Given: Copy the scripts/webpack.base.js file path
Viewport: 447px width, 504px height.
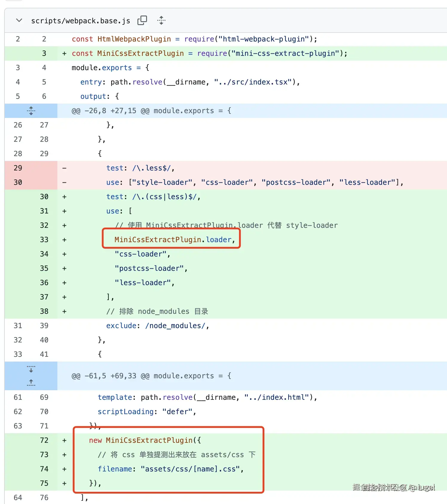Looking at the screenshot, I should pos(142,20).
